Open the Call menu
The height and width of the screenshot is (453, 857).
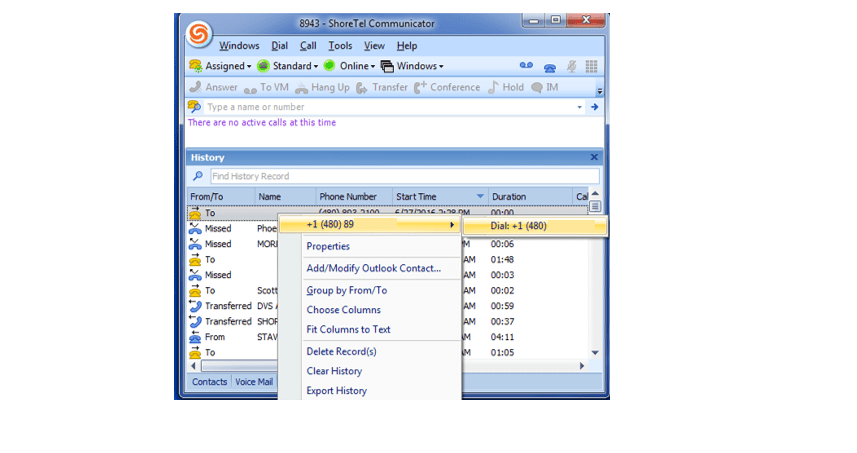click(308, 46)
